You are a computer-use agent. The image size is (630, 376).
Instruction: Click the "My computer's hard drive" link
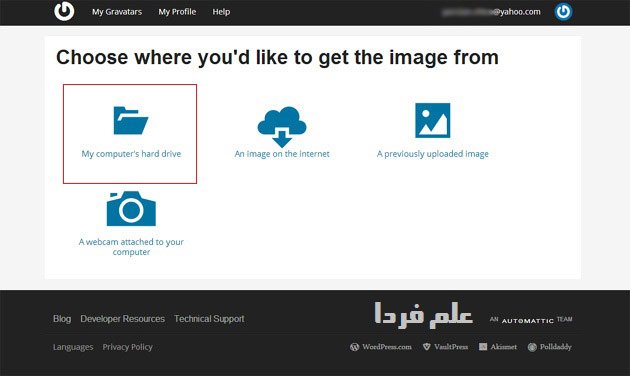point(131,154)
